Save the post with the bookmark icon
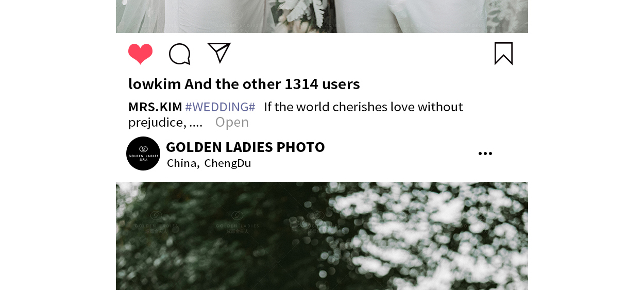This screenshot has width=644, height=290. coord(503,54)
